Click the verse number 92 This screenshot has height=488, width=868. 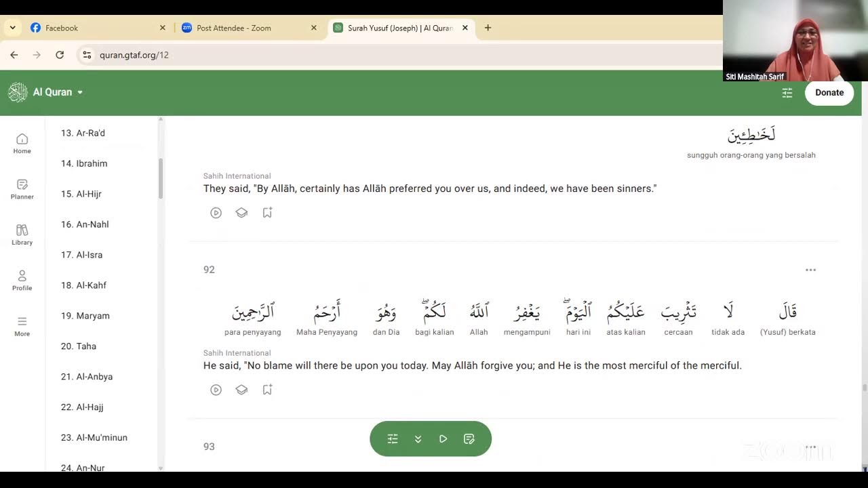pyautogui.click(x=209, y=270)
